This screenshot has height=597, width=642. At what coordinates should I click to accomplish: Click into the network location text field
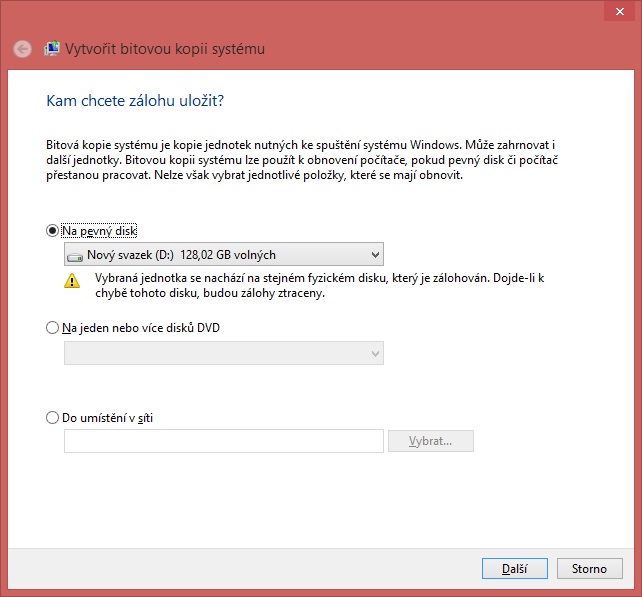click(223, 441)
